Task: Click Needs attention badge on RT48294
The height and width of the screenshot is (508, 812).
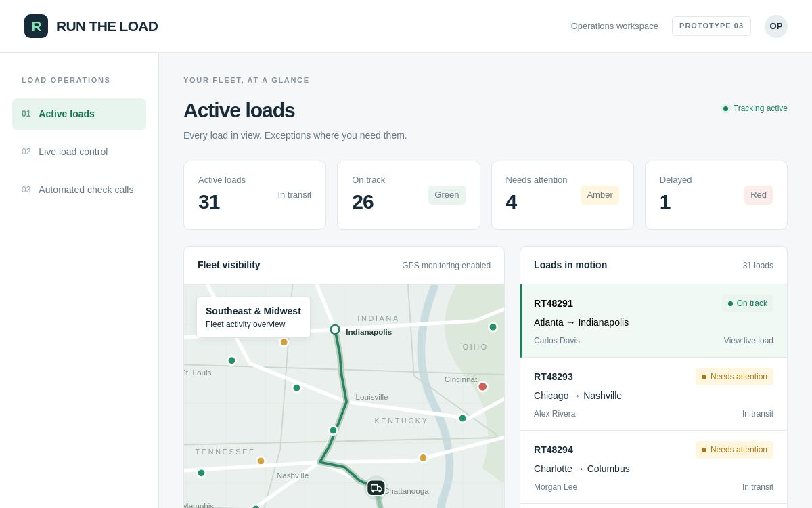Action: 734,450
